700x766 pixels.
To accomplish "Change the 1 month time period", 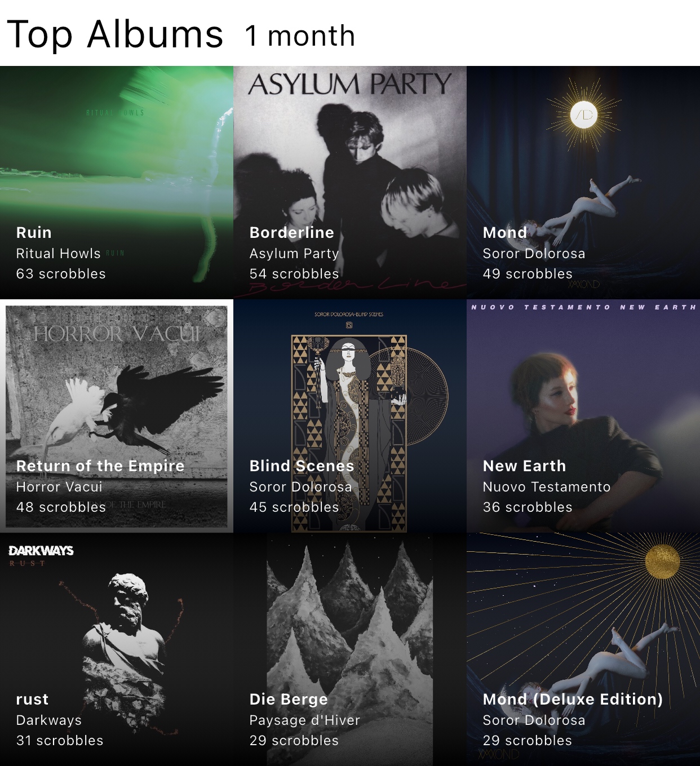I will pyautogui.click(x=300, y=36).
